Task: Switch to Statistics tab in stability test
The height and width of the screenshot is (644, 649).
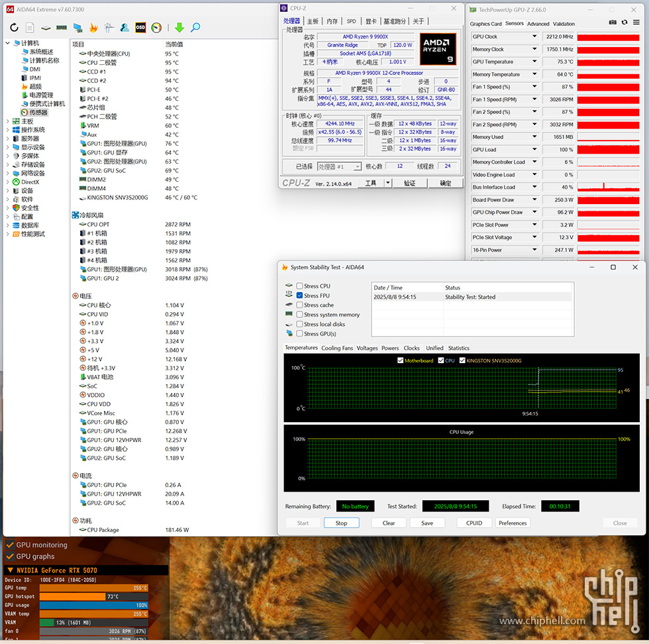Action: [458, 348]
